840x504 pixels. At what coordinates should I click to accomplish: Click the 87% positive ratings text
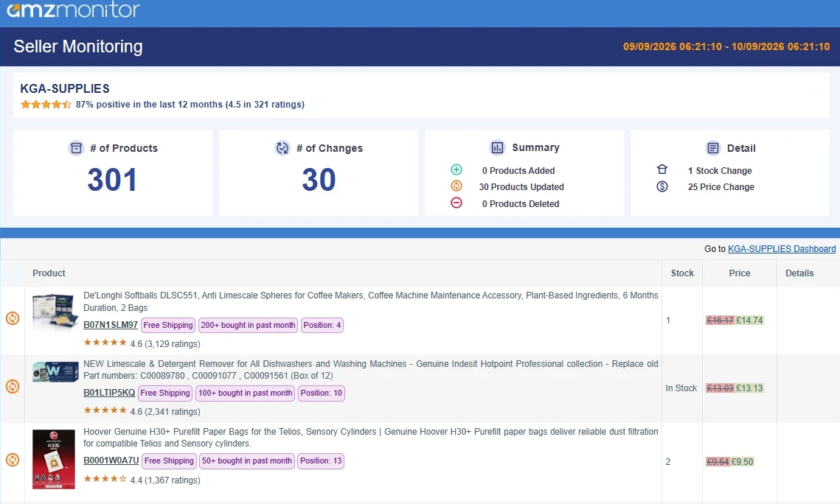pyautogui.click(x=190, y=105)
